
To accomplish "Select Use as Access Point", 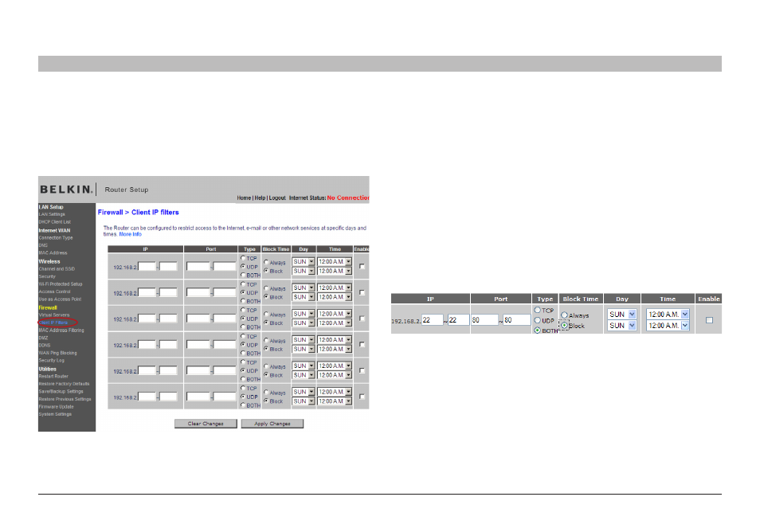I will [60, 299].
